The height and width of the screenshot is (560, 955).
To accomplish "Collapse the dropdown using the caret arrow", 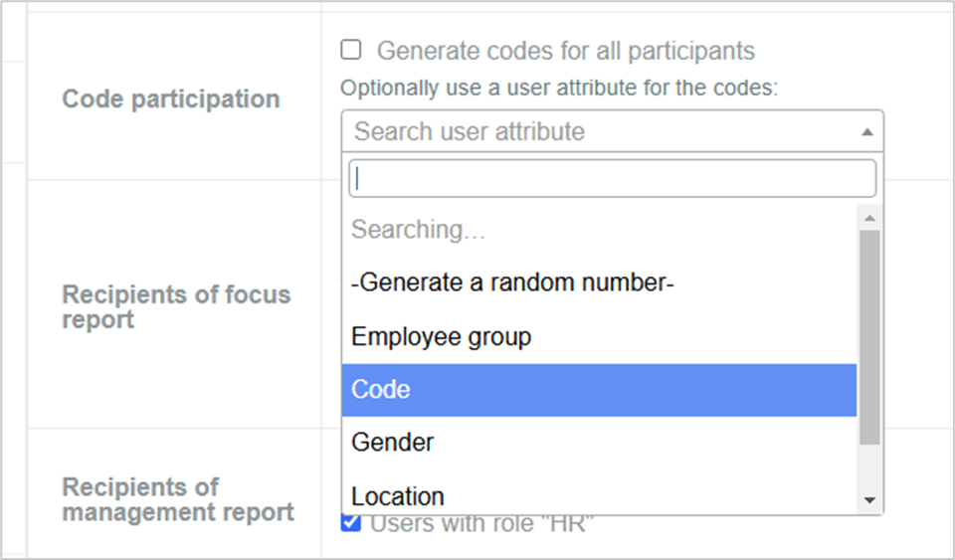I will (x=867, y=132).
